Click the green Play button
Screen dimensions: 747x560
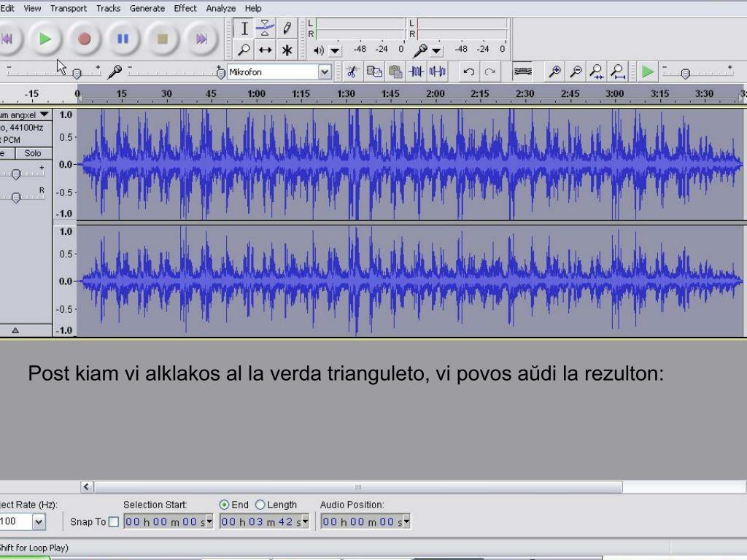(x=45, y=39)
